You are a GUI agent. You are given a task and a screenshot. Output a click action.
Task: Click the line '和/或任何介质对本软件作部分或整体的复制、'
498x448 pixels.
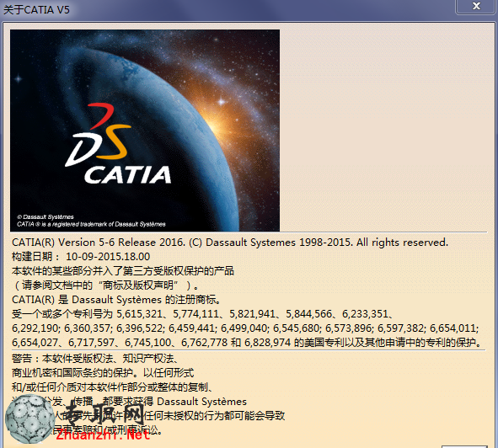[x=113, y=387]
